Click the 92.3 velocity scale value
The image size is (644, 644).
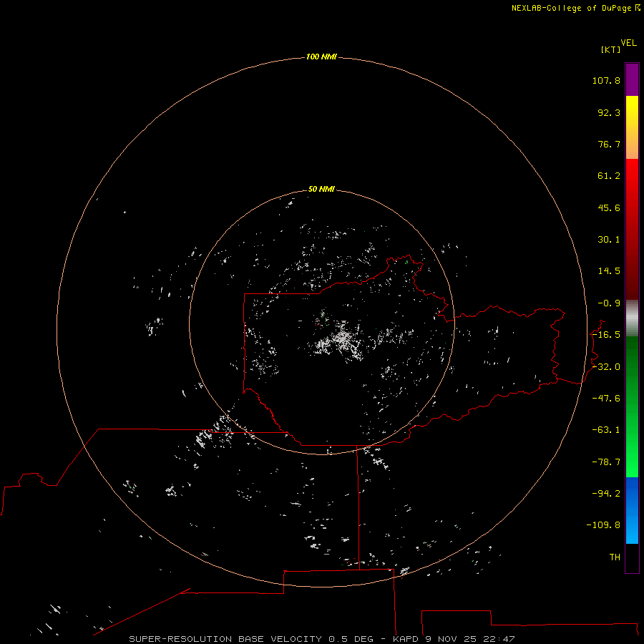coord(609,112)
